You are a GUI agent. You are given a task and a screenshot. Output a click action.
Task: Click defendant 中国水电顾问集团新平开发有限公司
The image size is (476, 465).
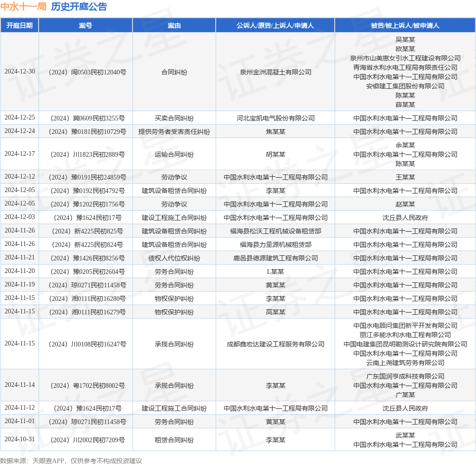click(405, 325)
